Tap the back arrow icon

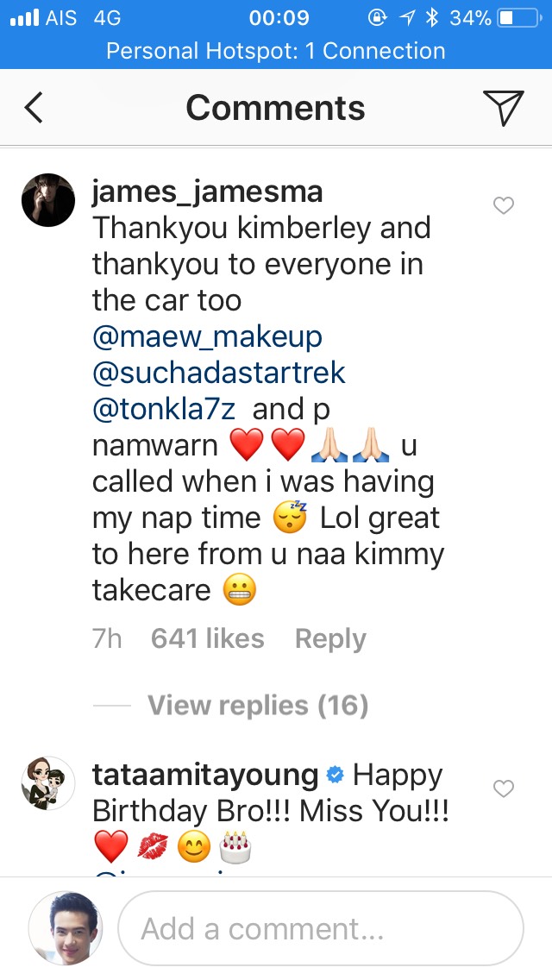[x=34, y=108]
